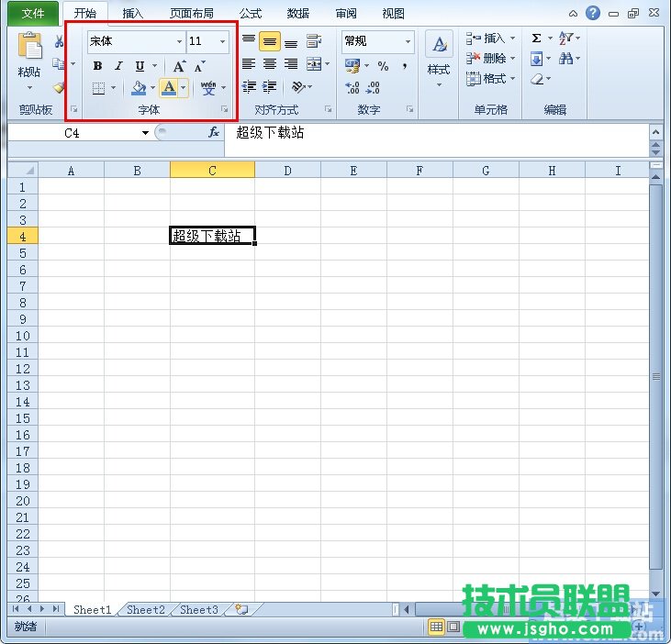Viewport: 671px width, 644px height.
Task: Apply the fill color bucket
Action: pyautogui.click(x=139, y=88)
